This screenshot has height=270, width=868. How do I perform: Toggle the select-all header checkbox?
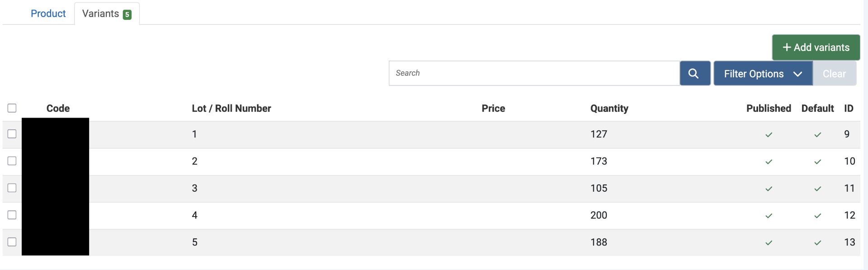[x=12, y=108]
